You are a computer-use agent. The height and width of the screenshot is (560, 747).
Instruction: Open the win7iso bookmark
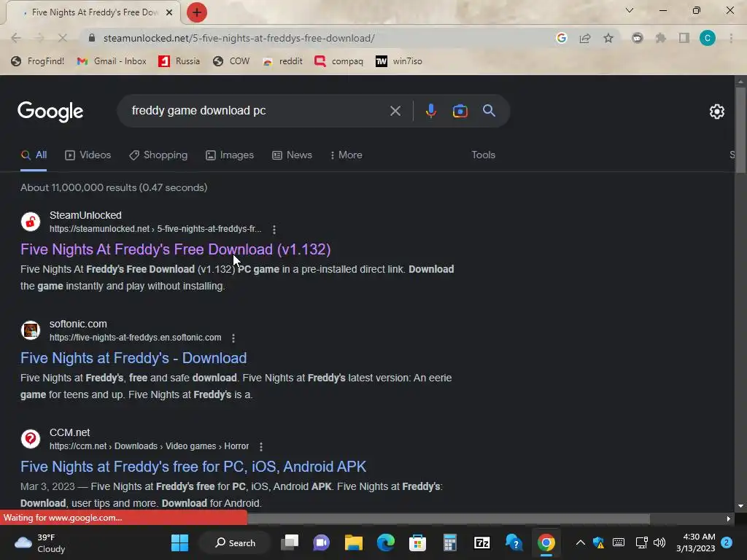tap(399, 61)
